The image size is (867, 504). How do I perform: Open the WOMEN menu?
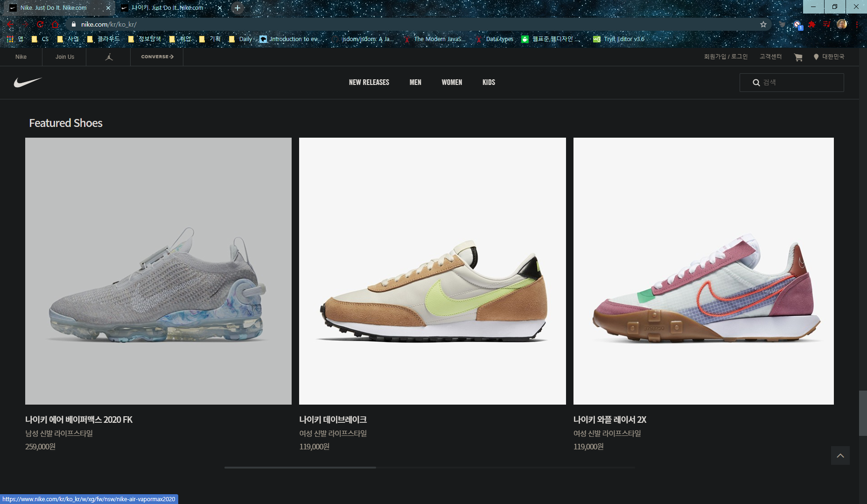[452, 83]
